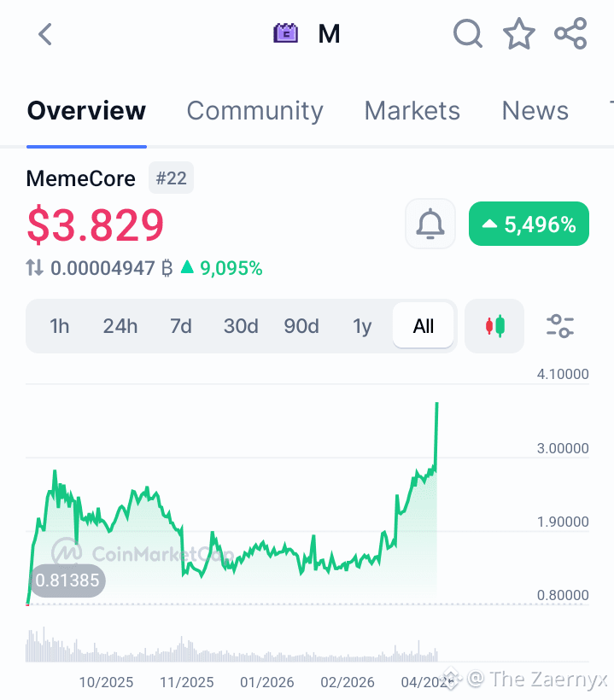Open the News tab
614x700 pixels.
click(535, 111)
